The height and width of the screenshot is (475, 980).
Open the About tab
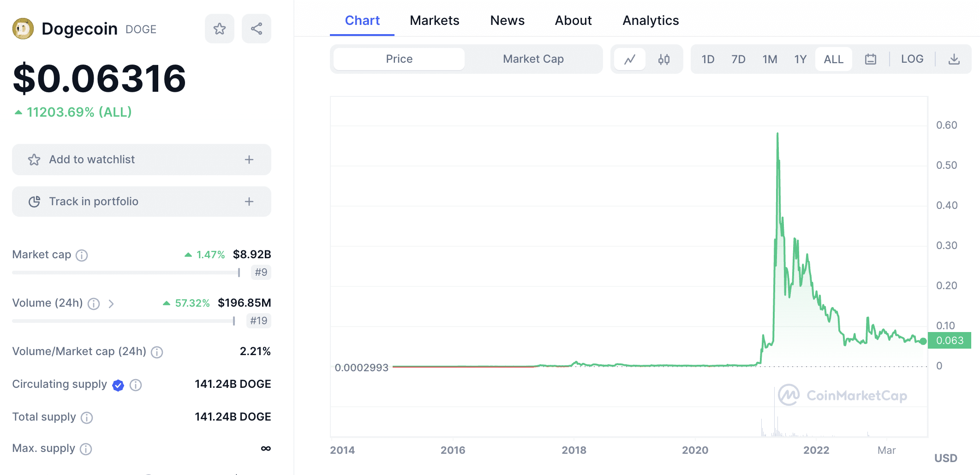pos(573,20)
